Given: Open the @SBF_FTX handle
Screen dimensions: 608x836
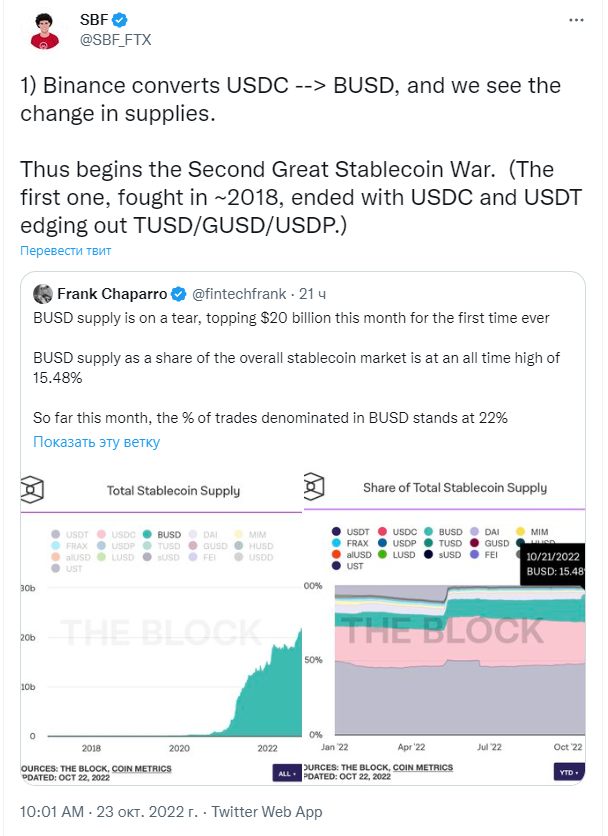Looking at the screenshot, I should click(x=115, y=40).
